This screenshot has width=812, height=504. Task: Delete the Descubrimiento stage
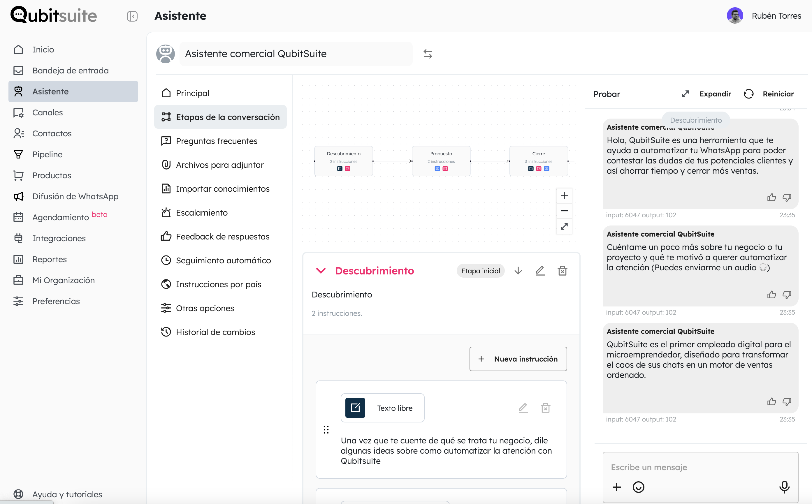tap(562, 271)
